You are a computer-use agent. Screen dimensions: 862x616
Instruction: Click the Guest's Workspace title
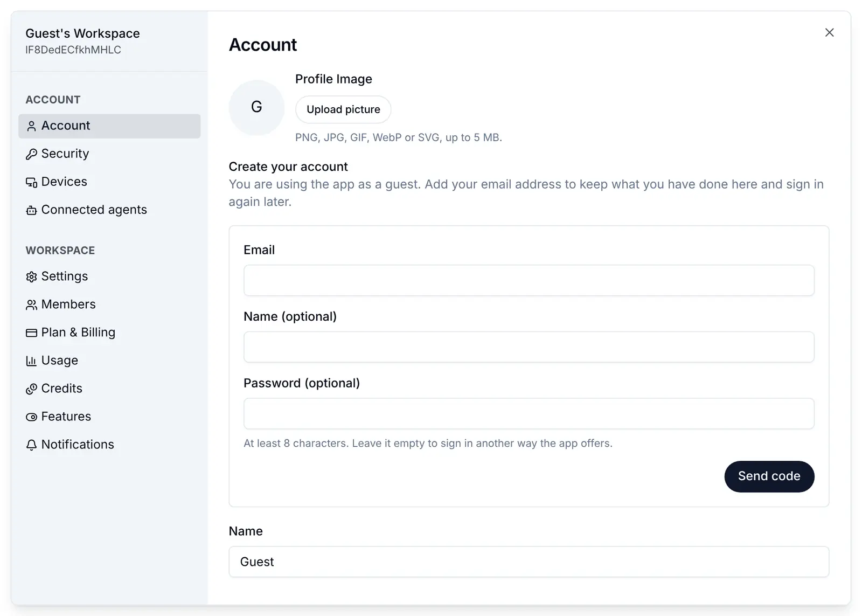(x=82, y=33)
